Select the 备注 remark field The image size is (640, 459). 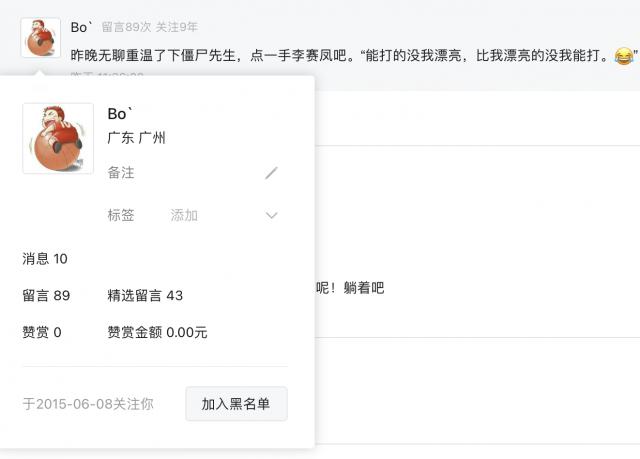coord(121,173)
